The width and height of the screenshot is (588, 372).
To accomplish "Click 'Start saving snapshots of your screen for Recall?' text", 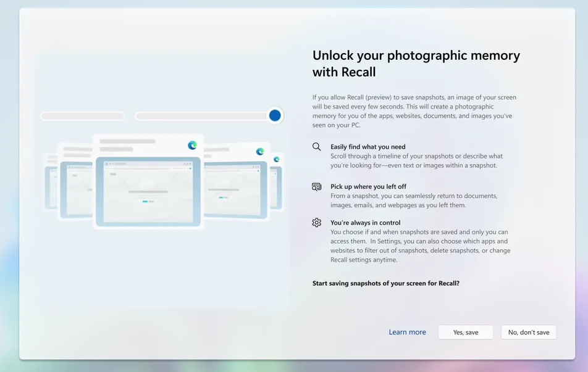I will click(x=386, y=283).
